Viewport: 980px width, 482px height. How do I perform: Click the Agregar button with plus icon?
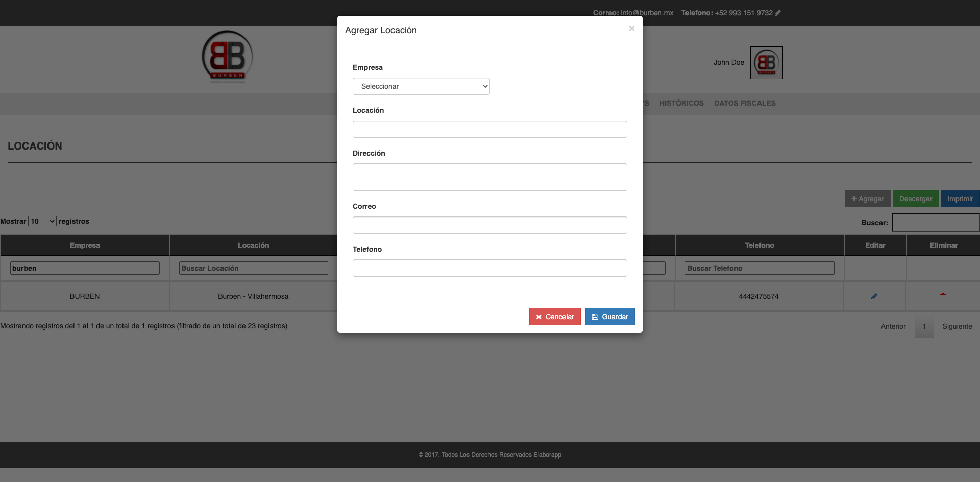[867, 199]
